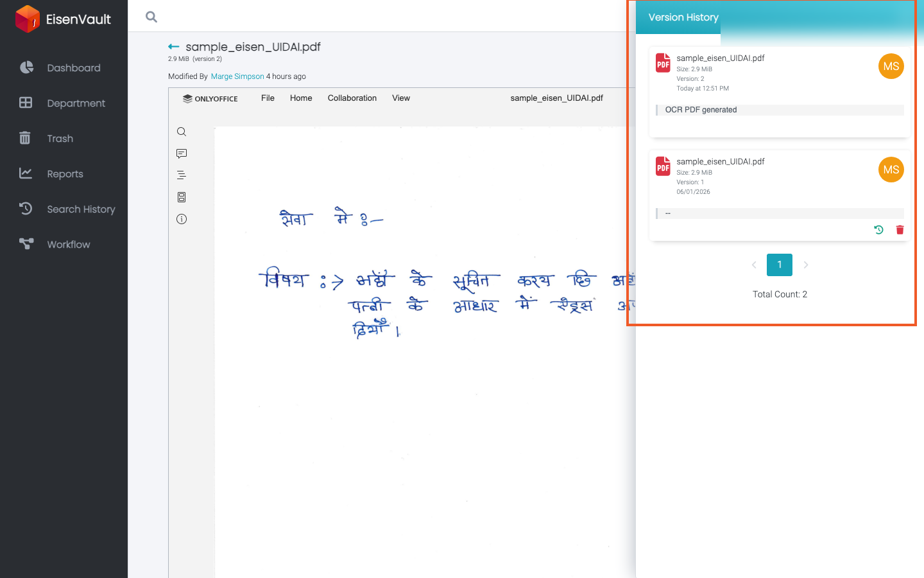Image resolution: width=924 pixels, height=578 pixels.
Task: Click the '06/01/2026' version date
Action: [x=693, y=192]
